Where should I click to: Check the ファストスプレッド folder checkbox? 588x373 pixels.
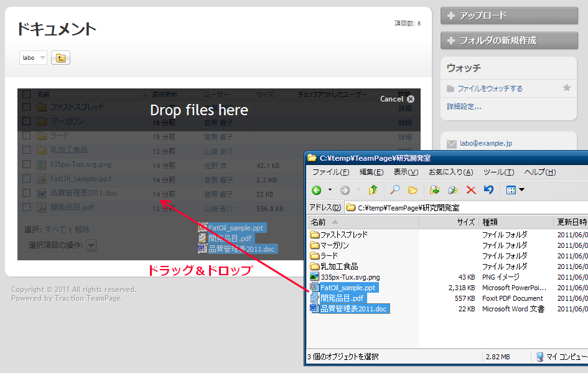[26, 107]
